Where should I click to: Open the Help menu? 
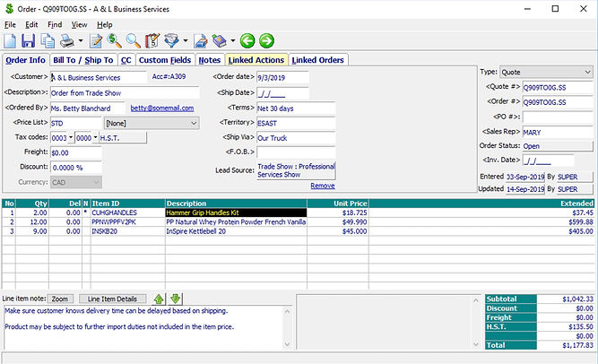[105, 25]
